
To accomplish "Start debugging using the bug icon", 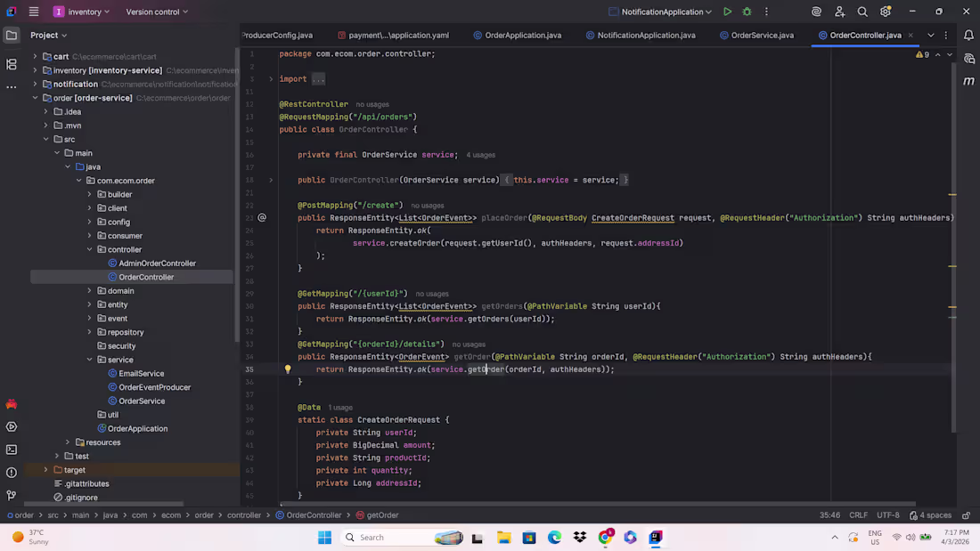I will point(747,12).
